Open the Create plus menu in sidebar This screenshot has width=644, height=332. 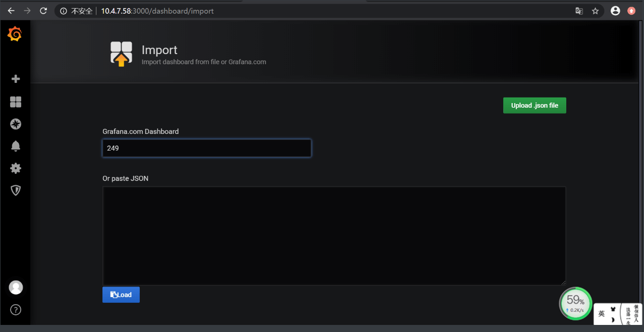click(16, 79)
